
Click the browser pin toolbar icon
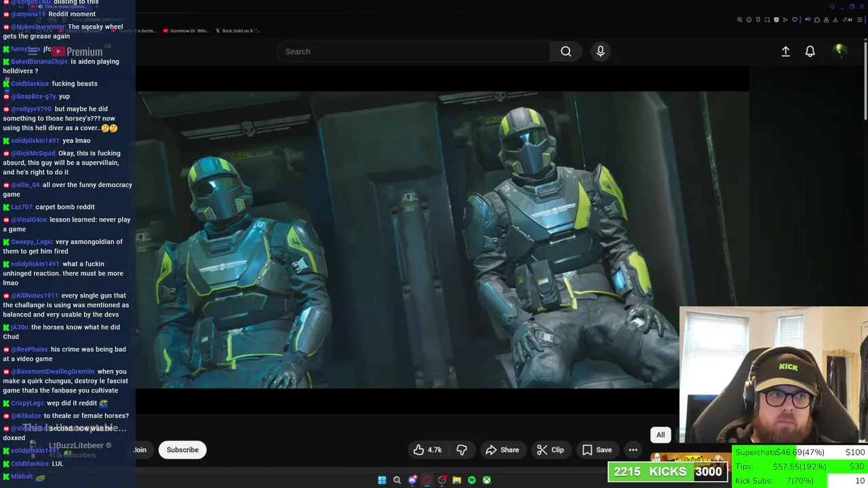point(758,20)
